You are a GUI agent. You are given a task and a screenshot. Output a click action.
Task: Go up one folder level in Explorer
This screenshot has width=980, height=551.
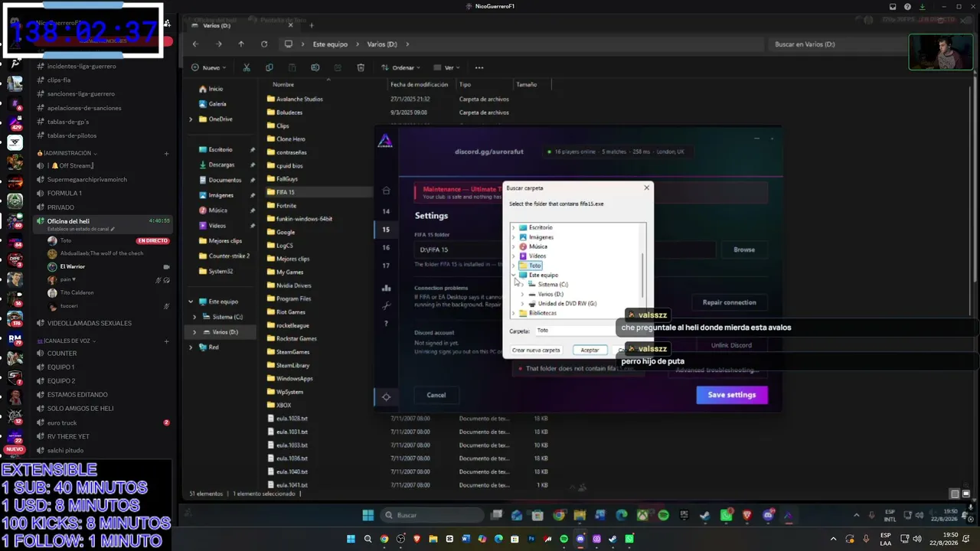[241, 44]
